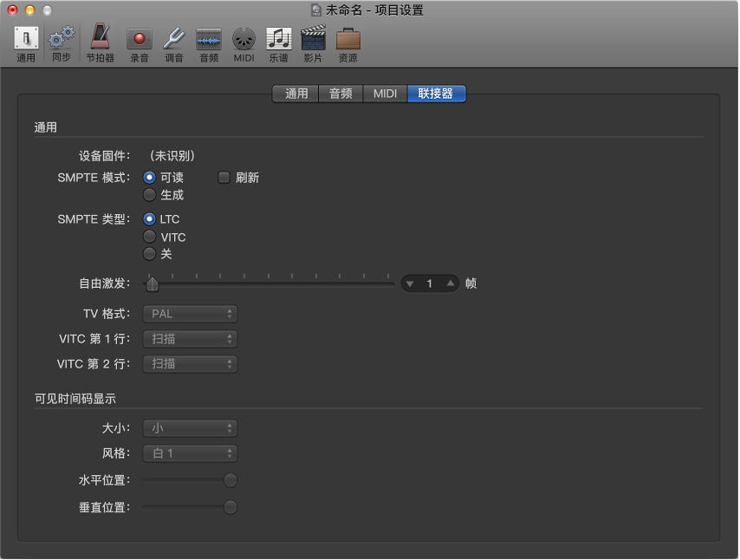The width and height of the screenshot is (740, 560).
Task: Open the 风格 style dropdown
Action: [191, 453]
